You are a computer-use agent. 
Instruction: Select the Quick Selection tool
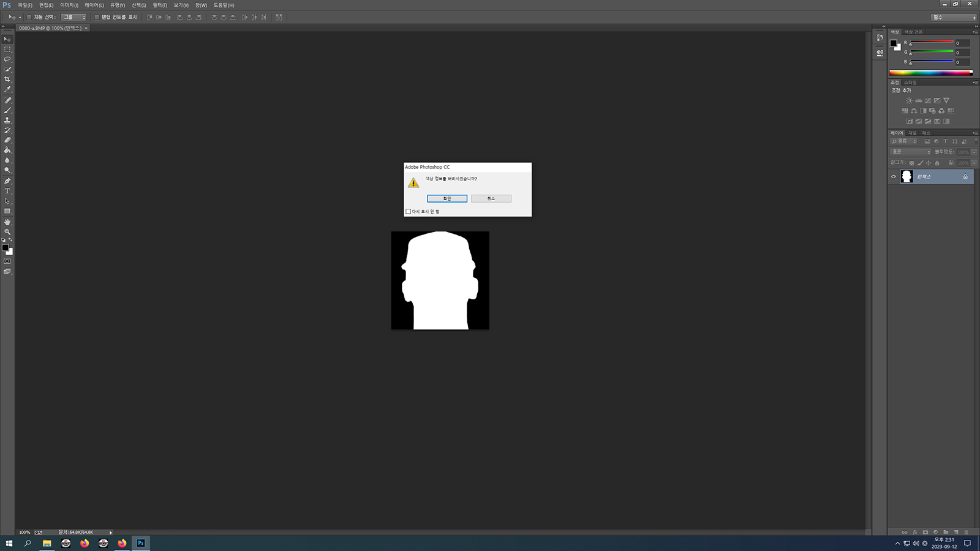coord(7,69)
